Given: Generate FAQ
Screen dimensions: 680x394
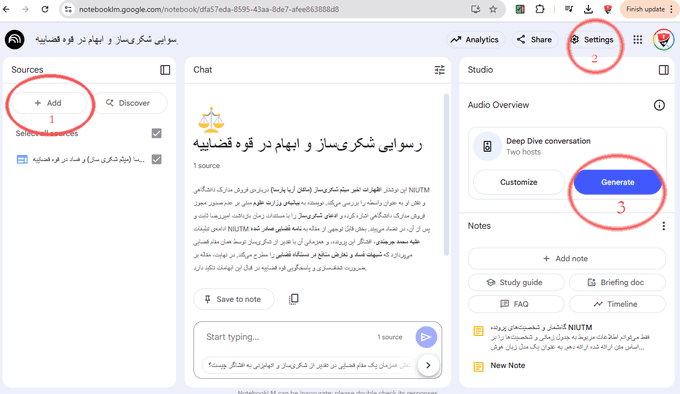Looking at the screenshot, I should point(516,304).
